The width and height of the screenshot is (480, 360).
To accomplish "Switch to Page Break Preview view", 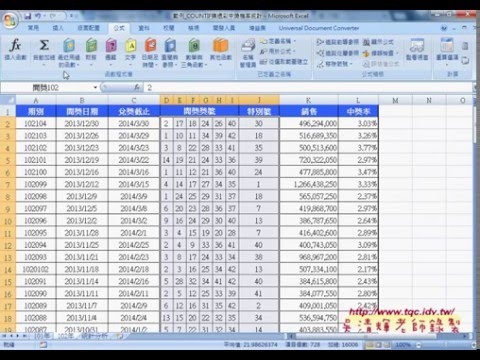I will [387, 345].
